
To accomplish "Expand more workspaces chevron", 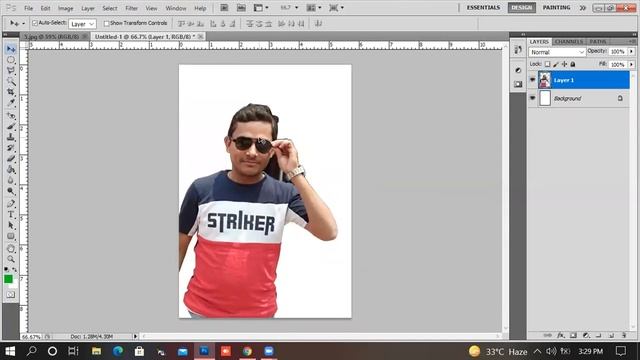I will click(582, 8).
